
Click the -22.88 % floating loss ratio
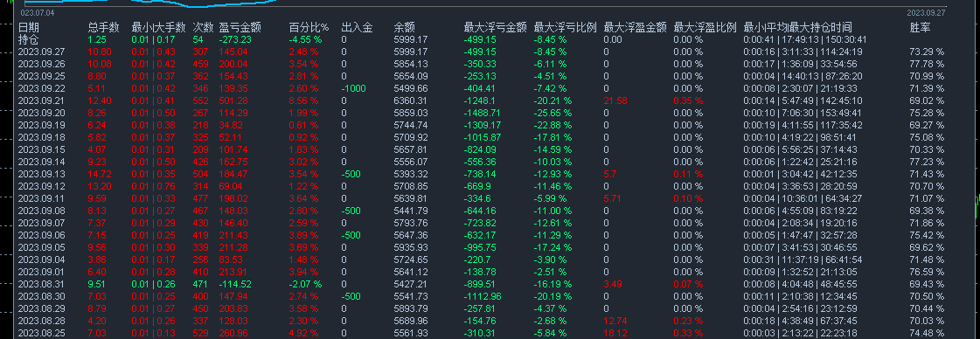click(x=553, y=125)
